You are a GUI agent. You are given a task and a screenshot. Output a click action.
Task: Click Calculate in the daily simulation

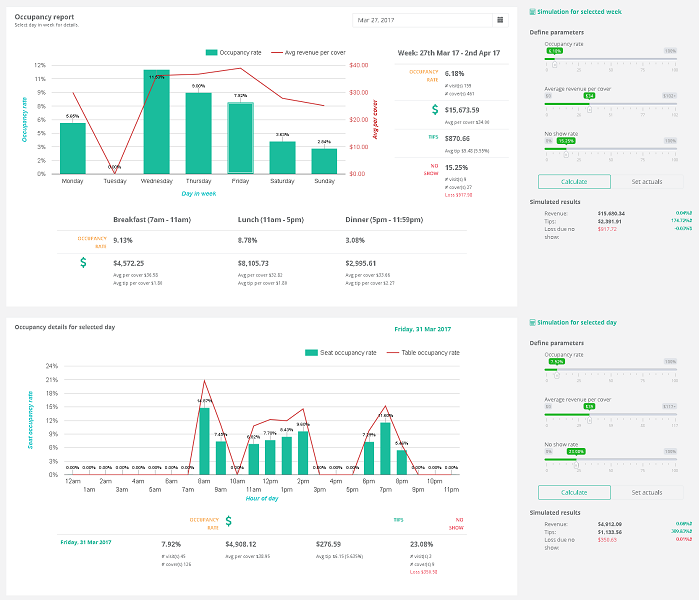click(x=573, y=492)
